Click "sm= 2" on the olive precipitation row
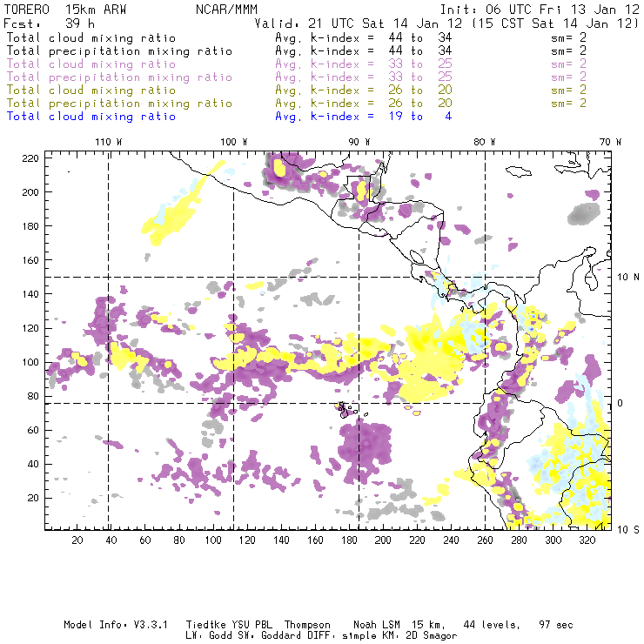This screenshot has width=644, height=644. (x=569, y=103)
